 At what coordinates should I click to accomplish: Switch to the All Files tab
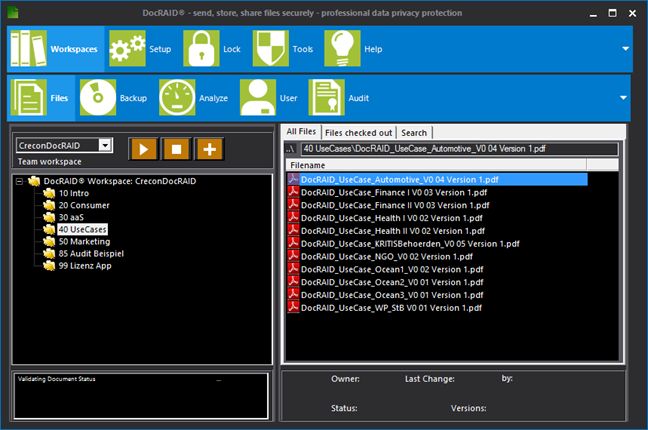pos(301,131)
